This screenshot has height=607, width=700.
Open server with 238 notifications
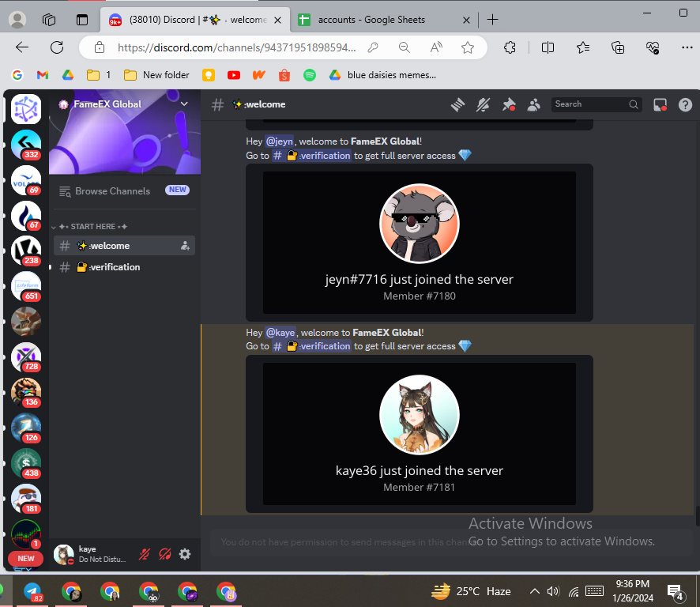click(26, 251)
